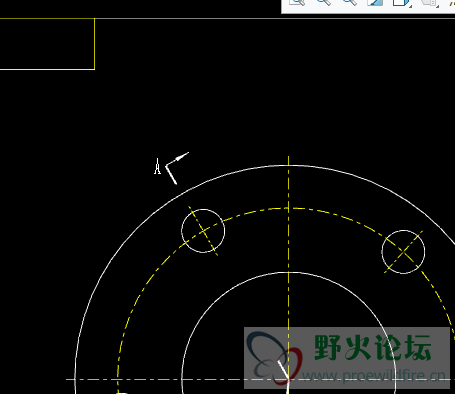This screenshot has width=455, height=394.
Task: Click the Repaint screen icon
Action: click(374, 2)
